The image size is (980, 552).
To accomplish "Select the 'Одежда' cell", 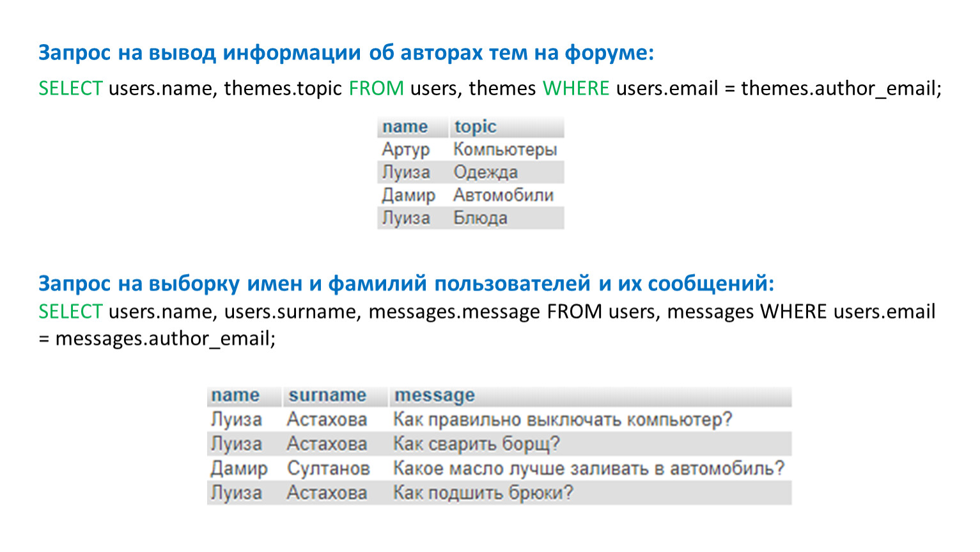I will [485, 172].
